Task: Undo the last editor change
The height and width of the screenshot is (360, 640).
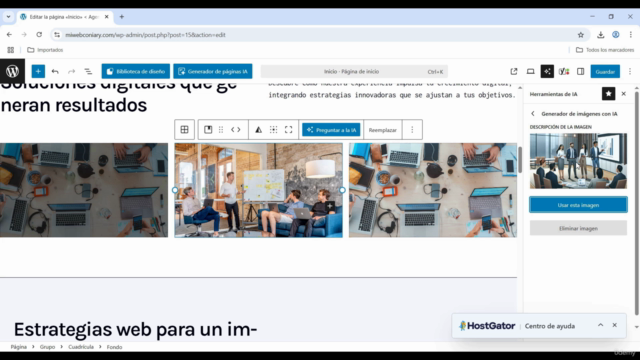Action: [x=55, y=71]
